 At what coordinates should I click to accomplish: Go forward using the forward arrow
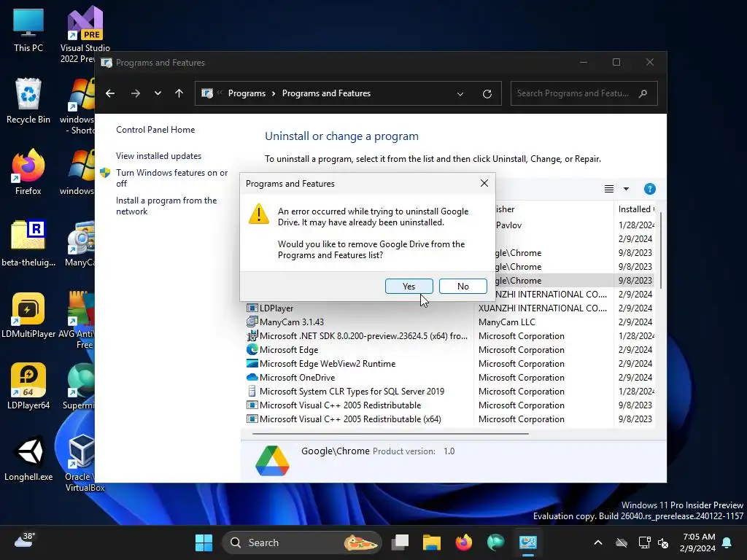135,93
